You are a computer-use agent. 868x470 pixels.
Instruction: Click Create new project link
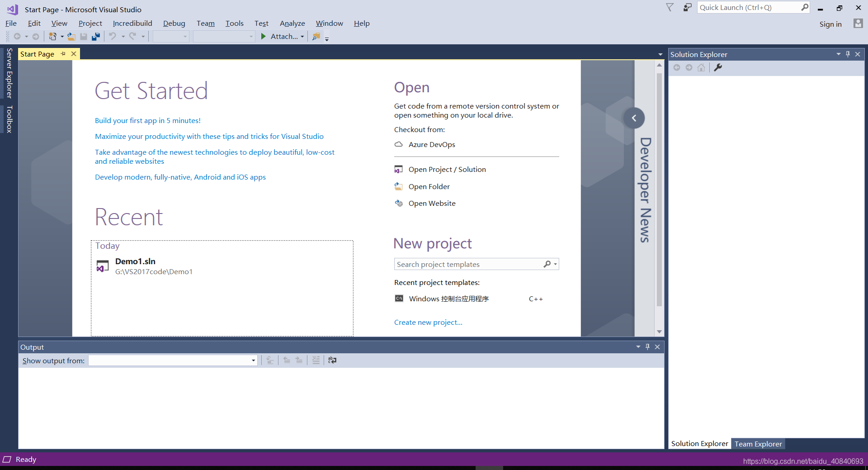(x=428, y=322)
